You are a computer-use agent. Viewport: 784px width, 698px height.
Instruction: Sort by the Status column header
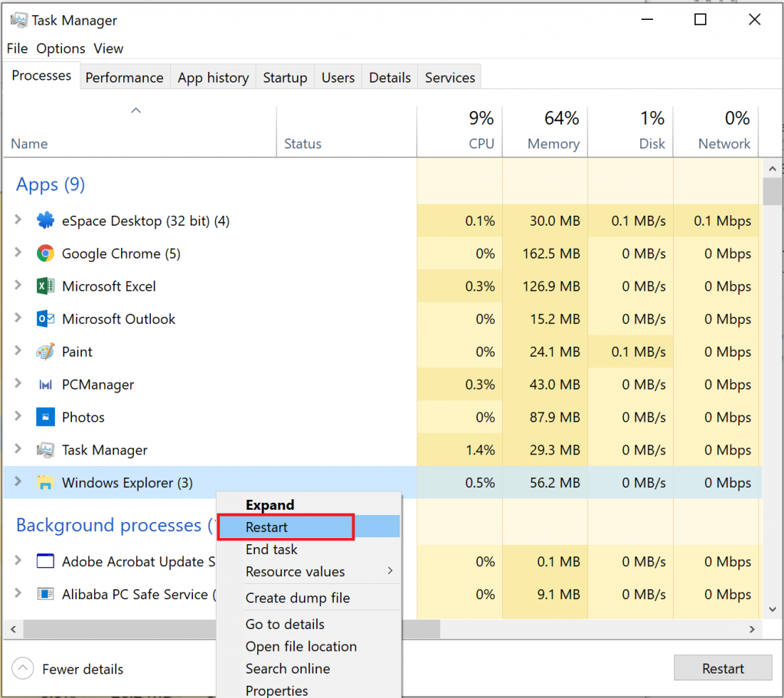tap(347, 131)
